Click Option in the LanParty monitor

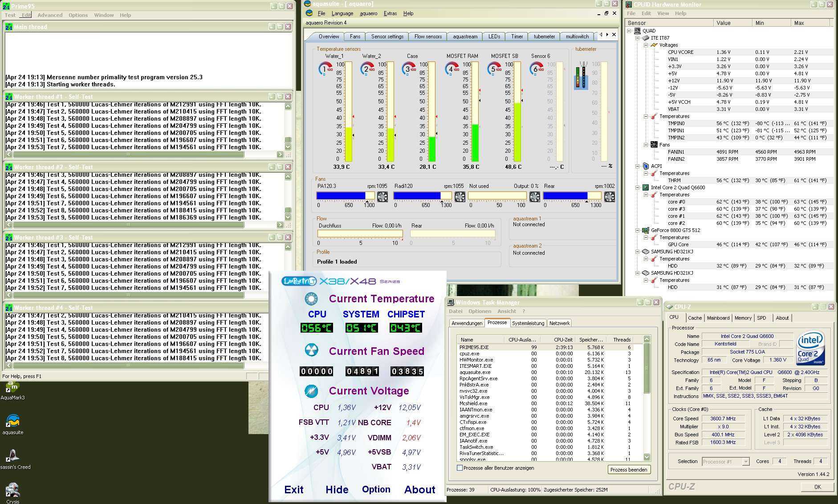click(x=376, y=489)
